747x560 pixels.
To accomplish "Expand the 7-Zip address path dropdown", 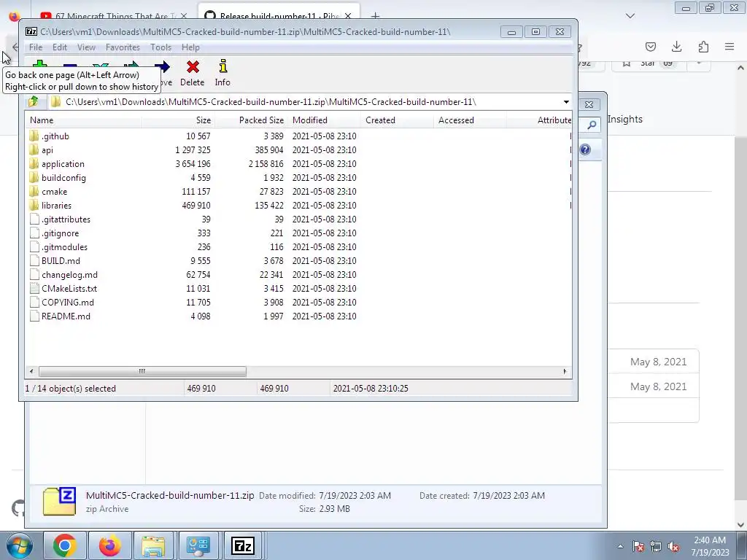I will point(566,102).
